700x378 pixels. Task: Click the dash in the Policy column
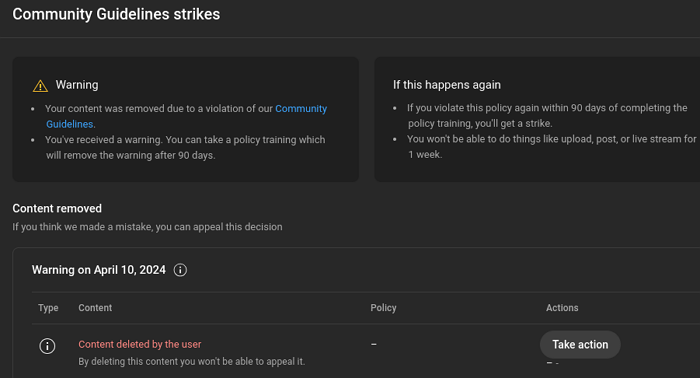[374, 344]
